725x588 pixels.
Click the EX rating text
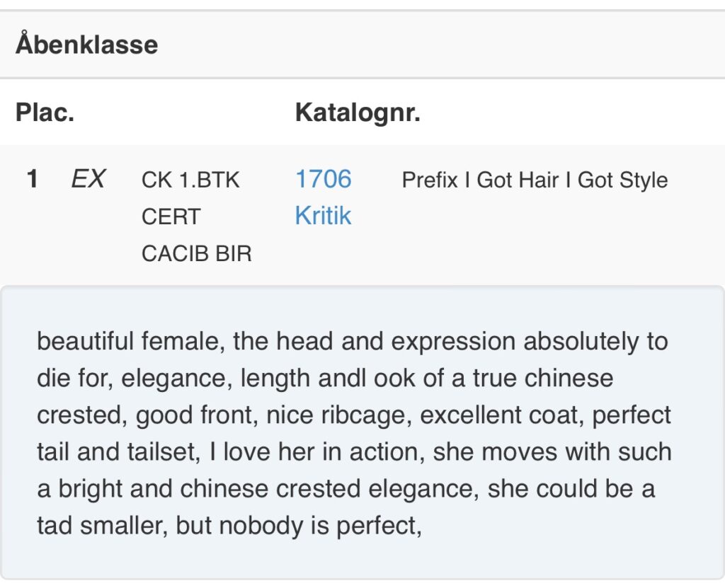tap(89, 178)
